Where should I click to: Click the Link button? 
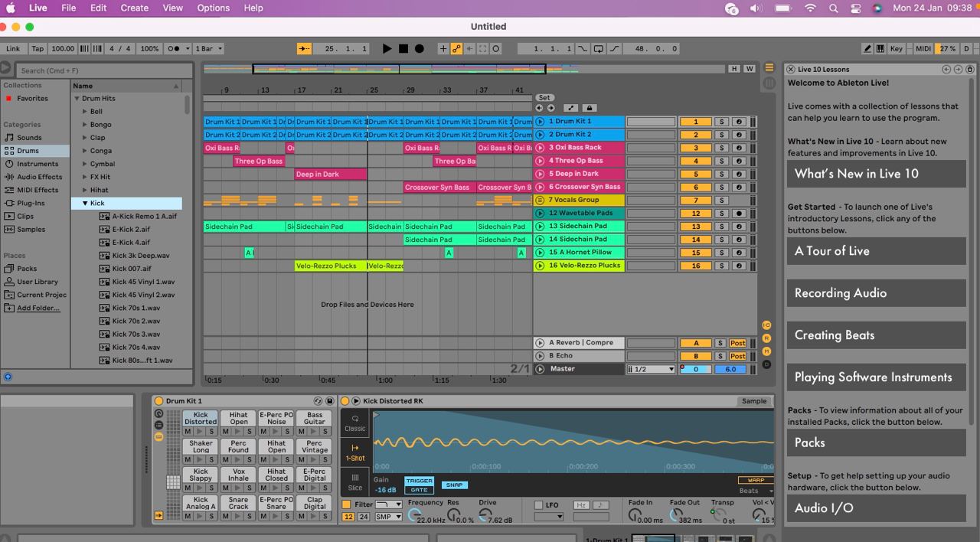click(14, 48)
